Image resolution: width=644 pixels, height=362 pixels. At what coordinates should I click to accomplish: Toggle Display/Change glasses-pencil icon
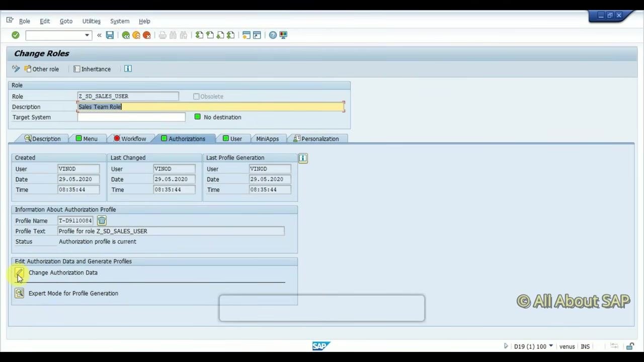pos(16,69)
